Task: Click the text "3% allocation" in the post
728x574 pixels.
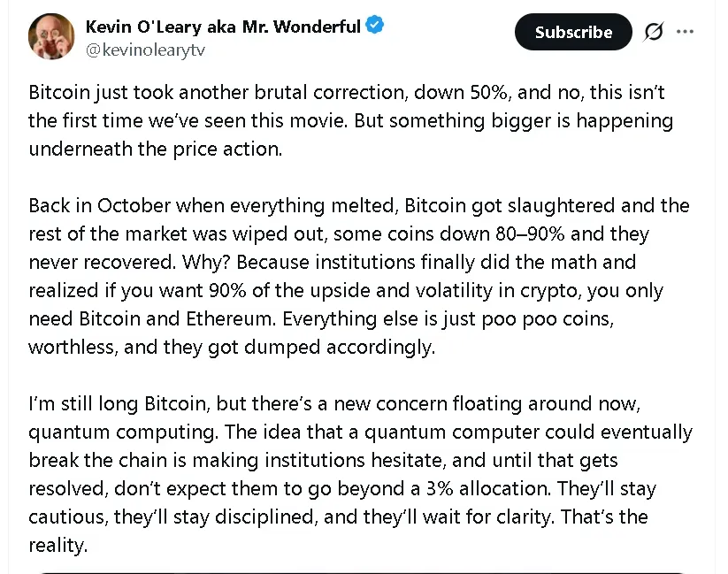Action: [x=492, y=489]
